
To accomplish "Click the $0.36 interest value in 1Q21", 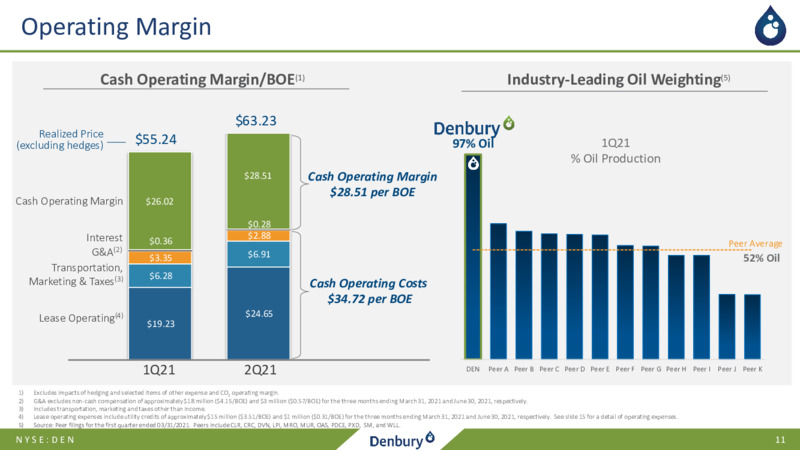I will [160, 241].
